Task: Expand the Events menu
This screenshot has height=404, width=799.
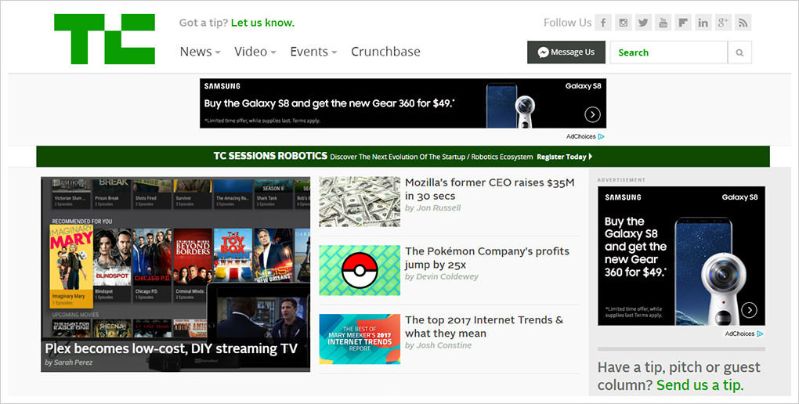Action: 313,51
